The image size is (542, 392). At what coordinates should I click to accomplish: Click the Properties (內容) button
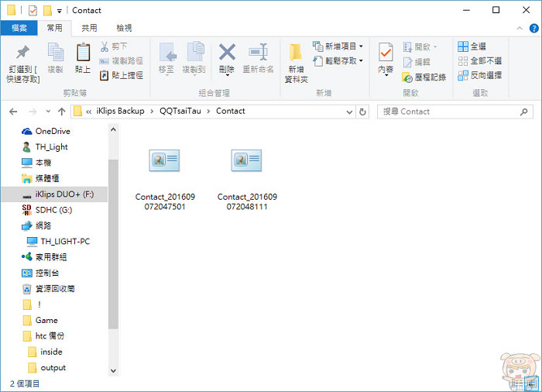pyautogui.click(x=386, y=59)
